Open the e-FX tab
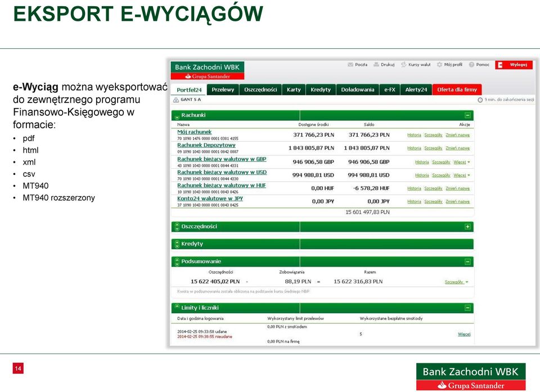The width and height of the screenshot is (540, 392). (390, 89)
